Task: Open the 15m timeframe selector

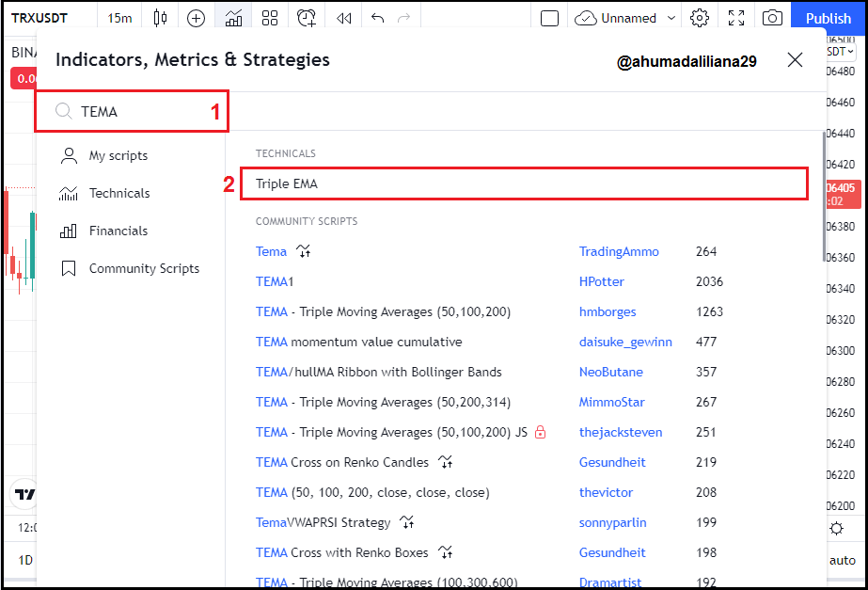Action: [x=119, y=18]
